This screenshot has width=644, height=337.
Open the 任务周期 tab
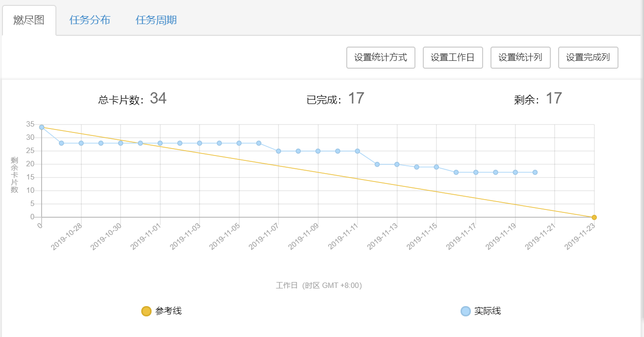(156, 20)
